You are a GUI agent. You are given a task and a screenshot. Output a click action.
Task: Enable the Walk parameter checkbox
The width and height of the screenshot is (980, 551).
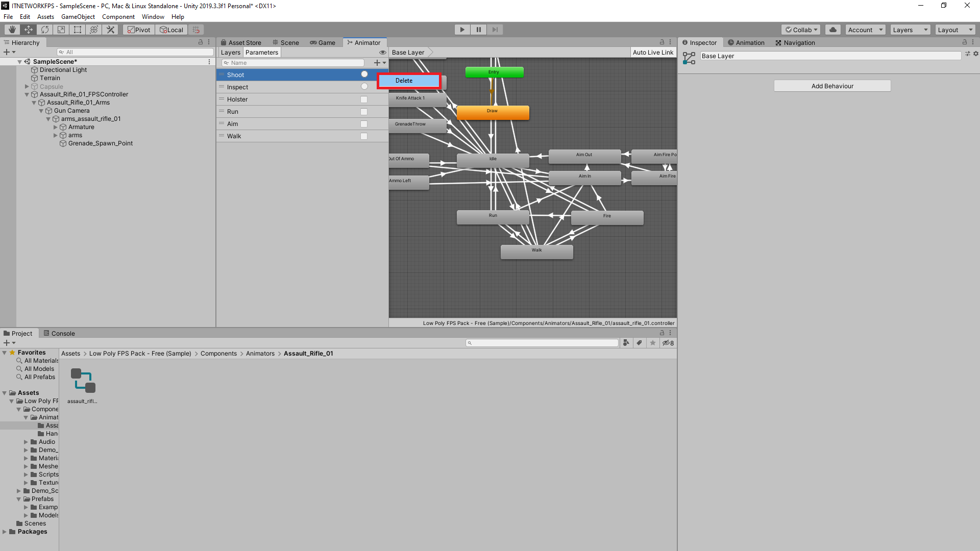[363, 136]
